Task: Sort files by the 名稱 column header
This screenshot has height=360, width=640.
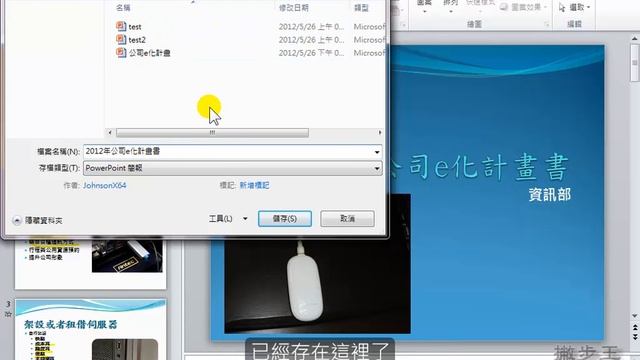Action: pos(123,8)
